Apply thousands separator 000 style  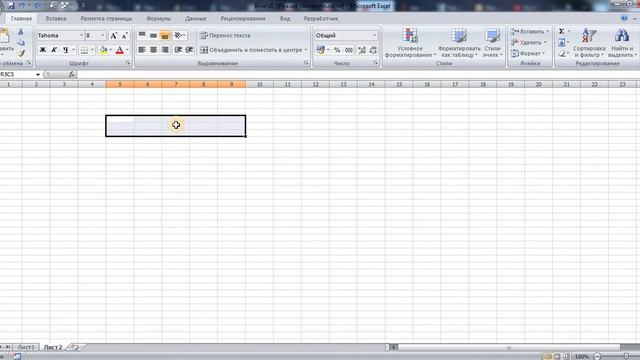click(349, 50)
